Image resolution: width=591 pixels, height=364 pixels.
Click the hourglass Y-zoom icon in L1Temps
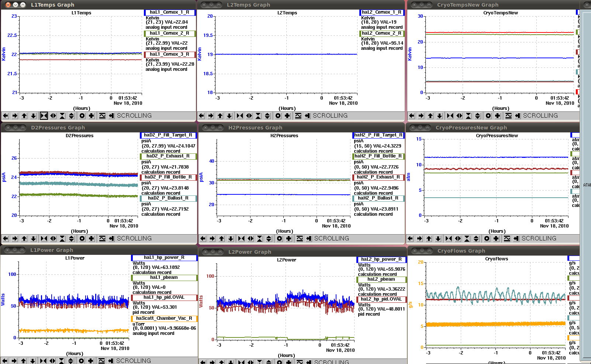[x=62, y=116]
